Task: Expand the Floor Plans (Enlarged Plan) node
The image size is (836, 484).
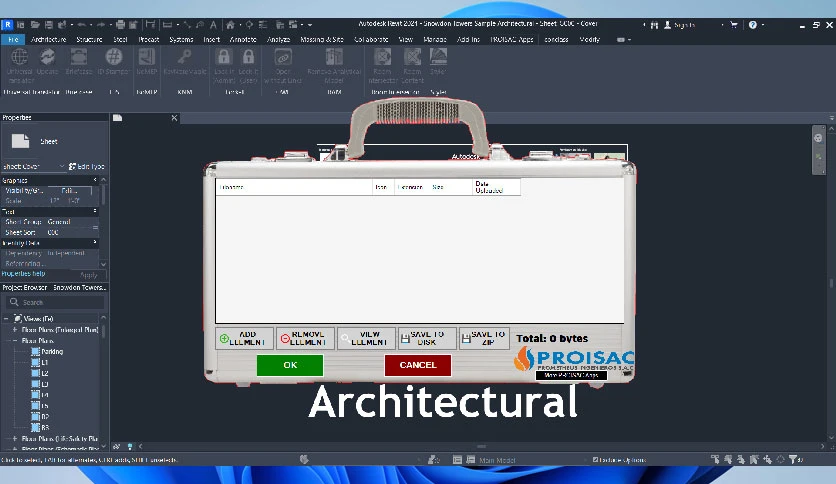Action: pyautogui.click(x=15, y=329)
